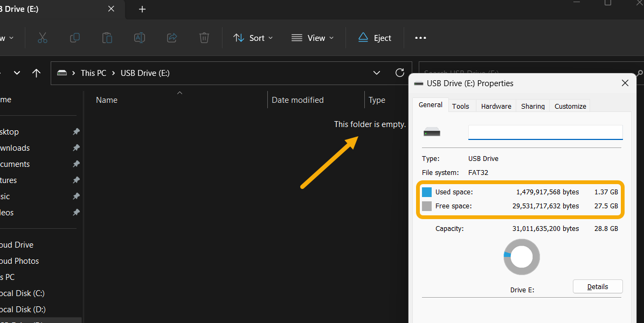Image resolution: width=644 pixels, height=323 pixels.
Task: Switch to the Customize tab in Properties
Action: (570, 106)
